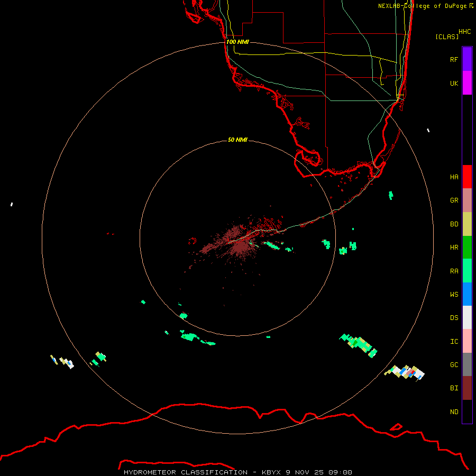Click the HR legend label
This screenshot has height=476, width=476.
tap(454, 248)
